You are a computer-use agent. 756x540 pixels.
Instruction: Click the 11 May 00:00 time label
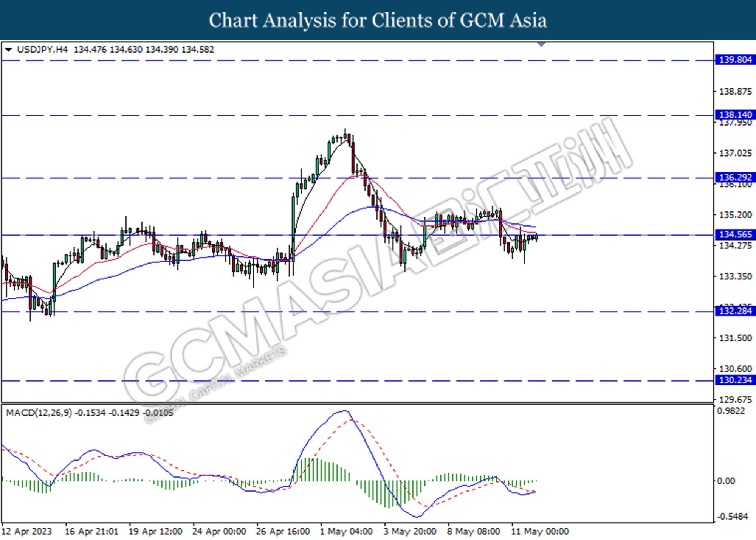[x=540, y=531]
